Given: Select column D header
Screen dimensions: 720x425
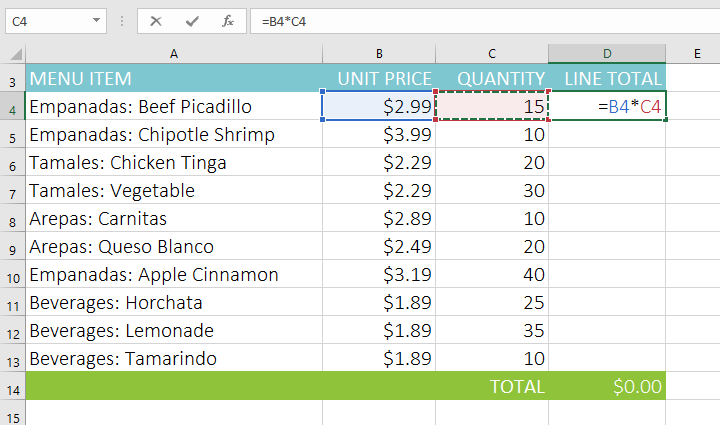Looking at the screenshot, I should tap(607, 53).
